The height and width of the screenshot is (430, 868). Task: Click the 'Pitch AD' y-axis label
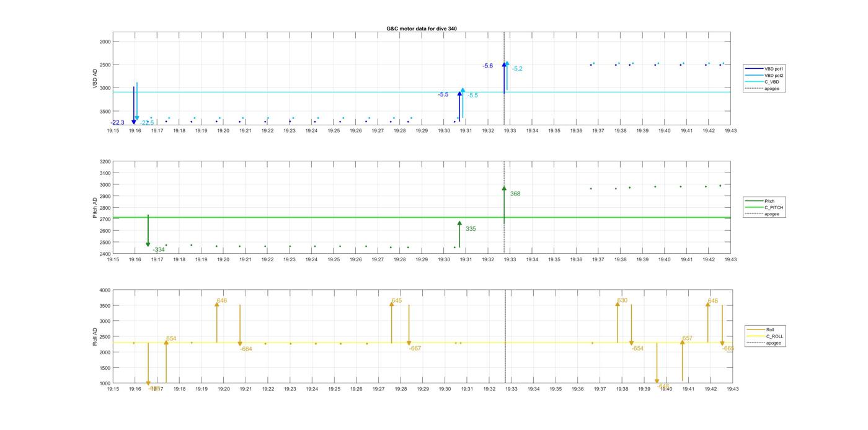(x=95, y=207)
